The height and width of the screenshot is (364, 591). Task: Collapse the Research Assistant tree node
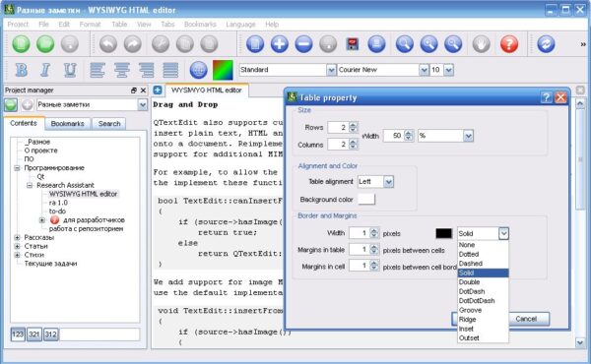30,185
